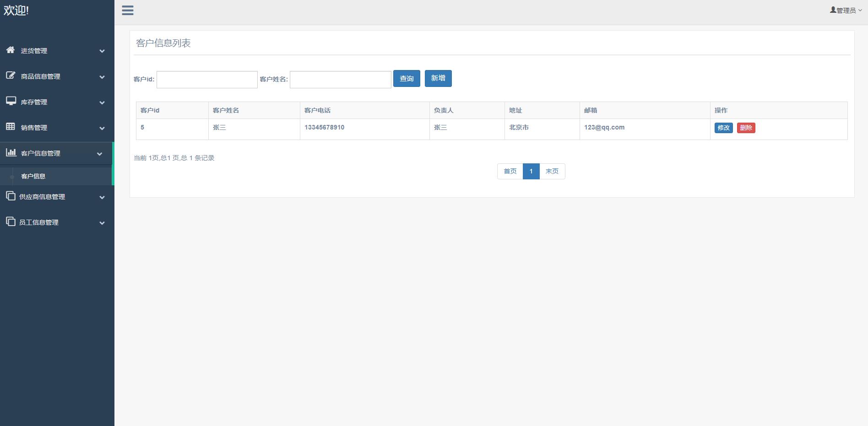The width and height of the screenshot is (868, 426).
Task: Click the record count summary text
Action: coord(174,158)
